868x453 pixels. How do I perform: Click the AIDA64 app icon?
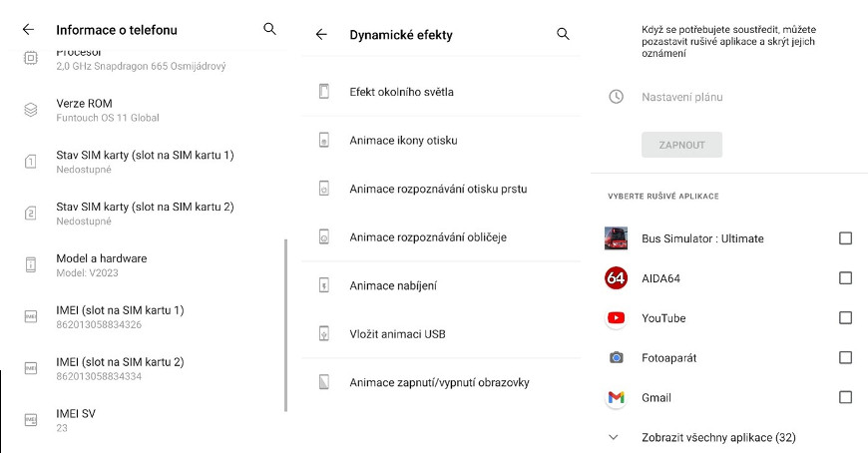(616, 278)
